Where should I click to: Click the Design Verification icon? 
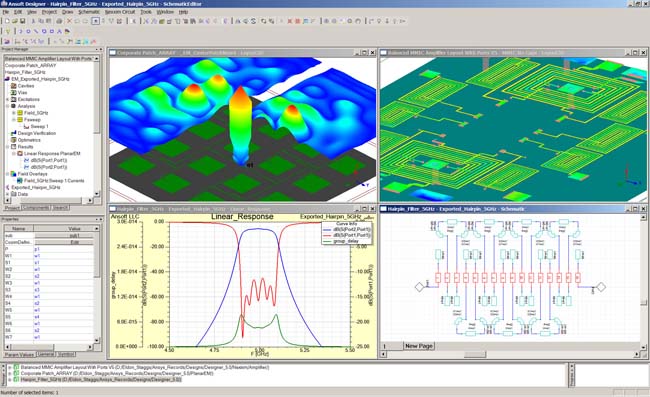tap(13, 133)
